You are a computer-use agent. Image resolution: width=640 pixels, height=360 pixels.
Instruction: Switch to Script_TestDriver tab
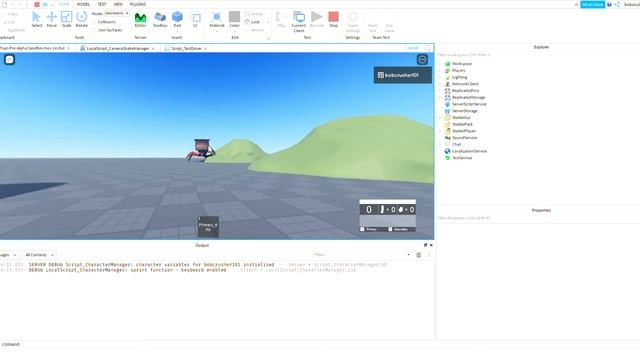(187, 48)
